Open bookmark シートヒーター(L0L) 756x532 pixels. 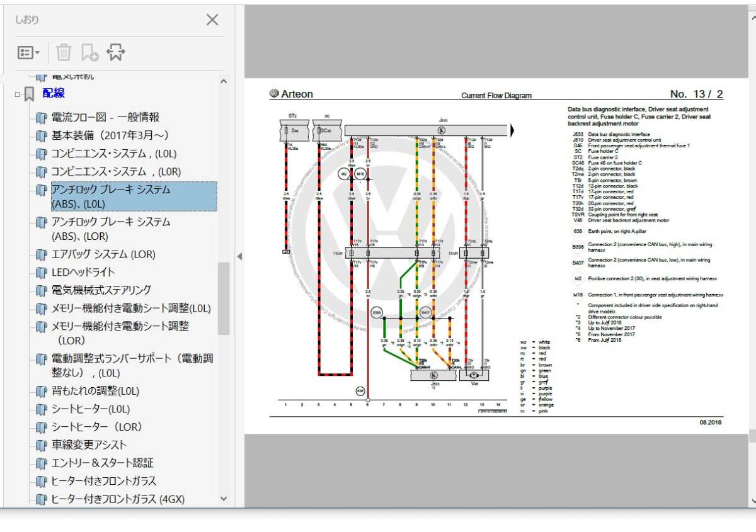[91, 409]
